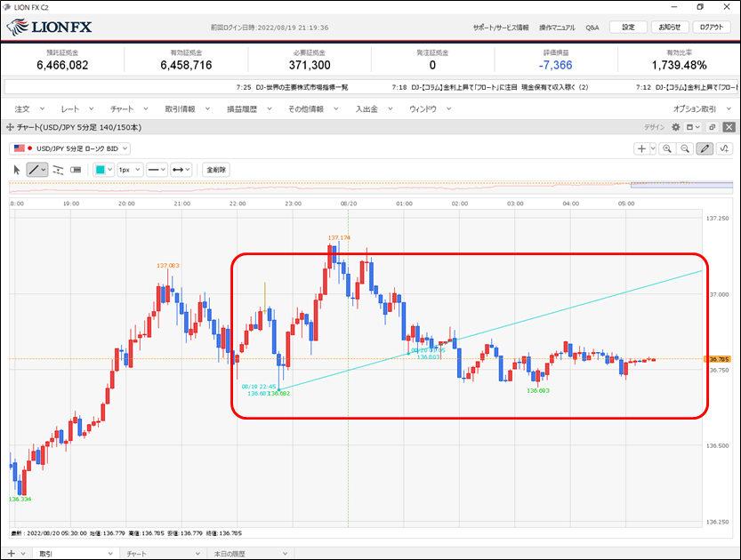Image resolution: width=741 pixels, height=560 pixels.
Task: Toggle the pencil drawing mode
Action: [705, 148]
